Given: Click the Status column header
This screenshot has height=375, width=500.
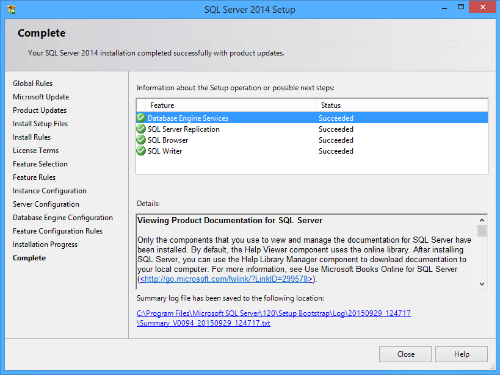Looking at the screenshot, I should [402, 105].
